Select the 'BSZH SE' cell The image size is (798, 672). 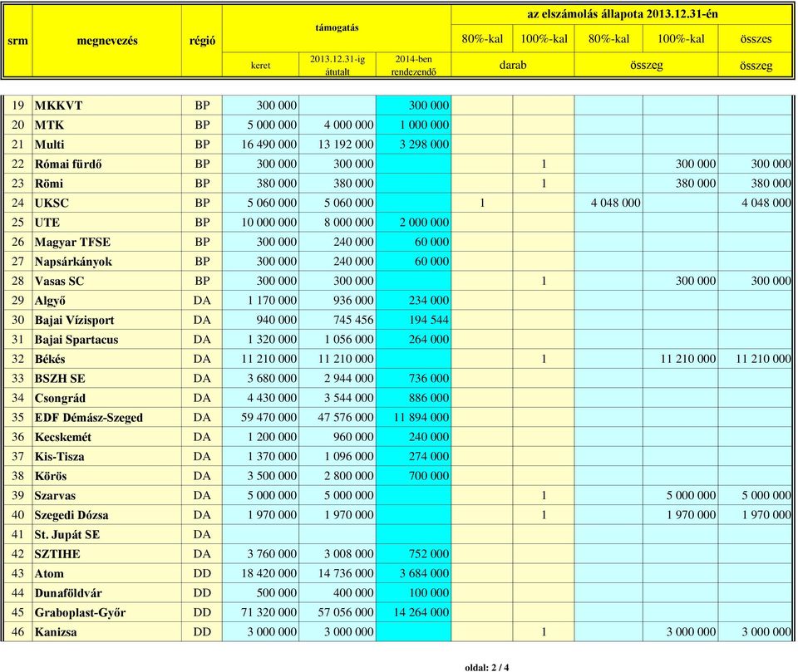point(107,379)
